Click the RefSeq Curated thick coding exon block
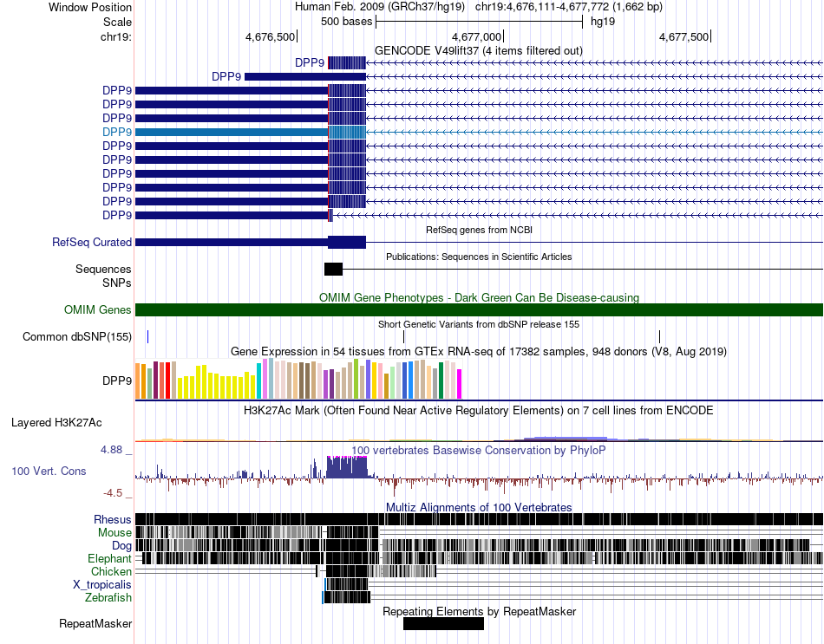The image size is (824, 644). tap(347, 242)
